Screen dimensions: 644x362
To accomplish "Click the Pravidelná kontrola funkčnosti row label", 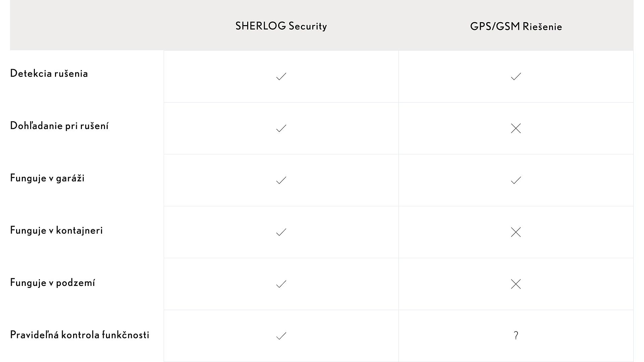I will click(x=79, y=335).
